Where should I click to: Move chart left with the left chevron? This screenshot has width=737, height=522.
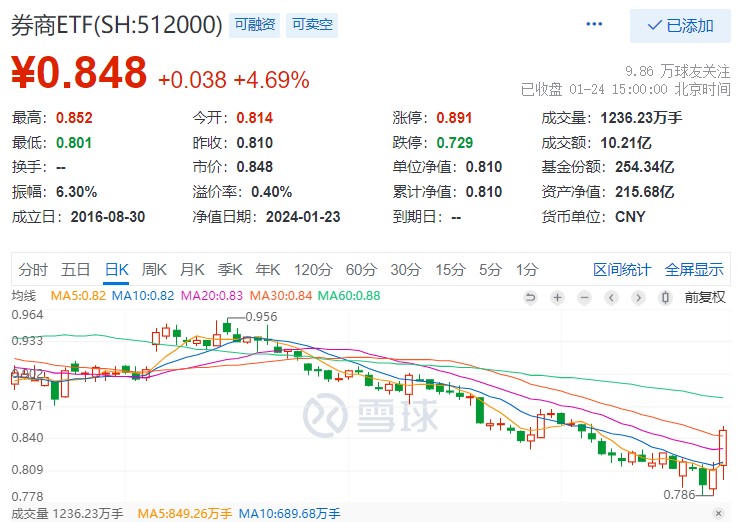(x=611, y=297)
